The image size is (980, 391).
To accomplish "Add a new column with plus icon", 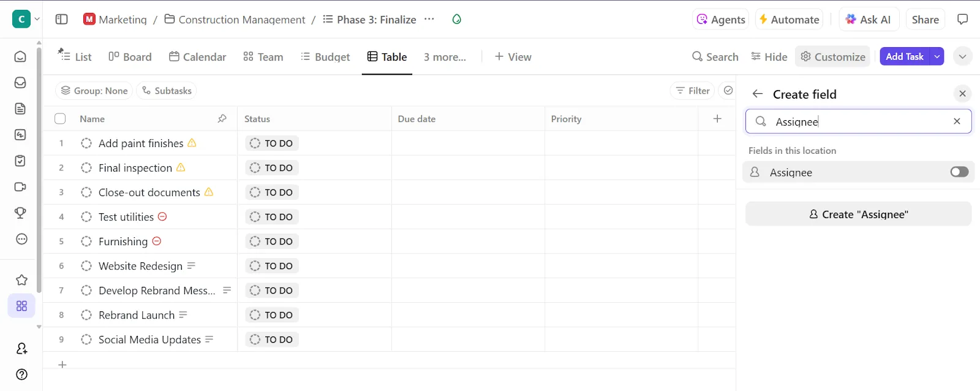I will [x=717, y=119].
